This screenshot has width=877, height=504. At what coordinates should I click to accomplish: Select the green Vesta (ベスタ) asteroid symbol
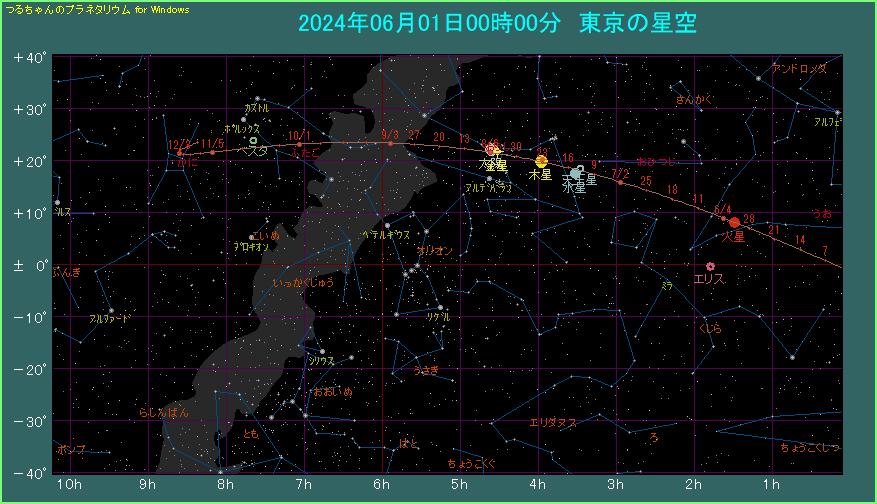(x=253, y=141)
